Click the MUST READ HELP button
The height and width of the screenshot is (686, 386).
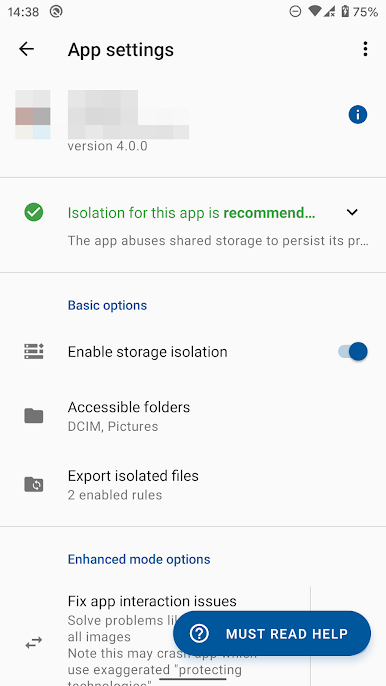coord(272,634)
